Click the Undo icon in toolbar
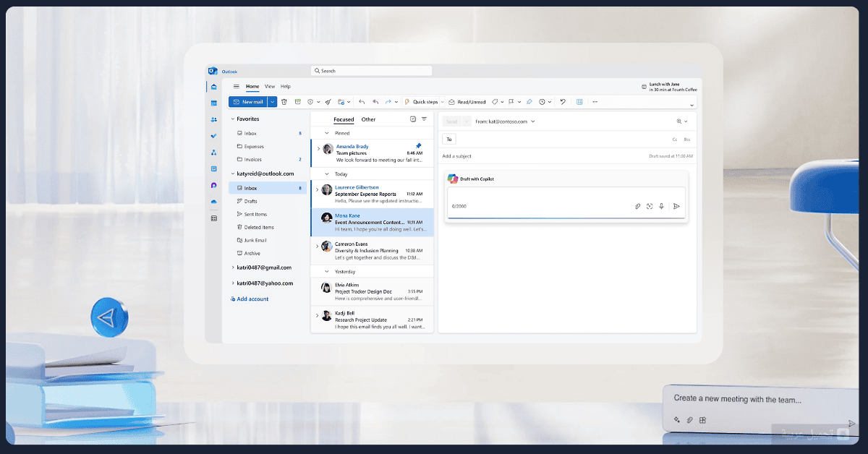 coord(563,102)
